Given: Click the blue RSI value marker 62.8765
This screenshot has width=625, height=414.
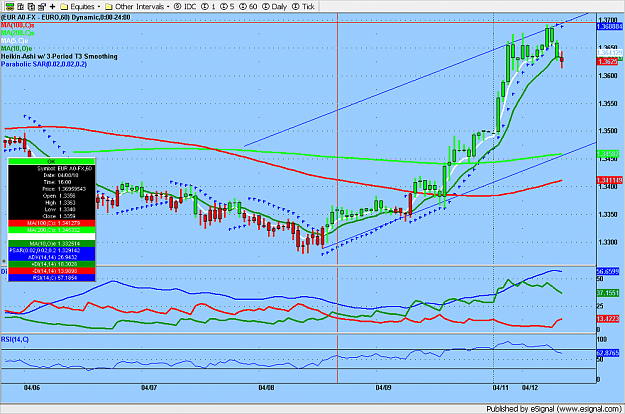Looking at the screenshot, I should click(x=608, y=353).
